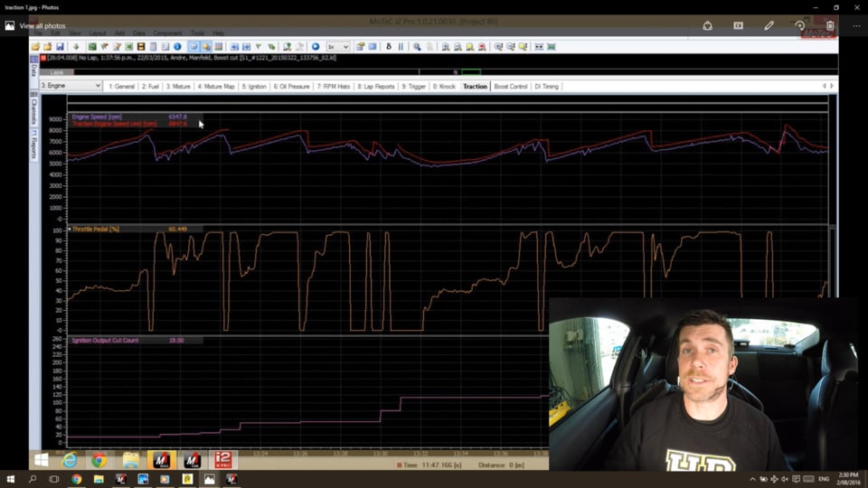Click the green zoom window in overview
868x488 pixels.
tap(471, 72)
